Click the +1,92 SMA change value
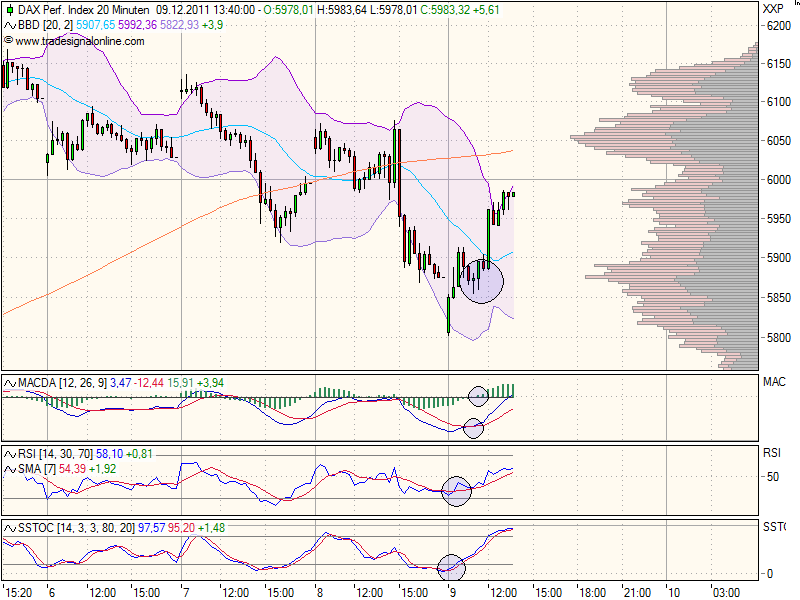Screen dimensions: 800x600 tap(103, 468)
